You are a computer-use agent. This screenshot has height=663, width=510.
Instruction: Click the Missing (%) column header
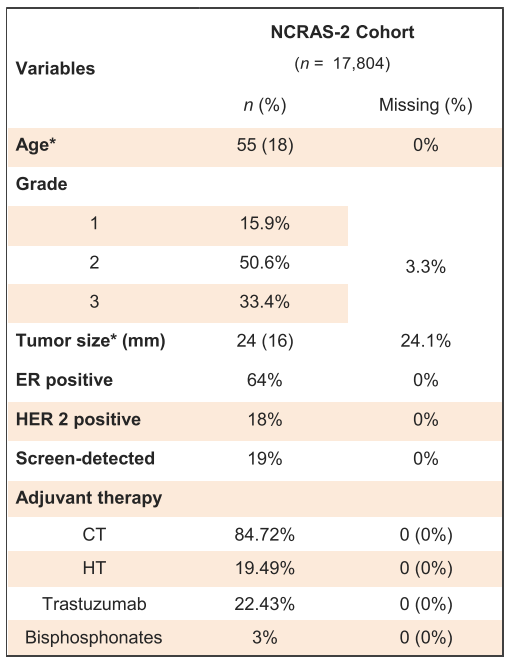tap(425, 105)
